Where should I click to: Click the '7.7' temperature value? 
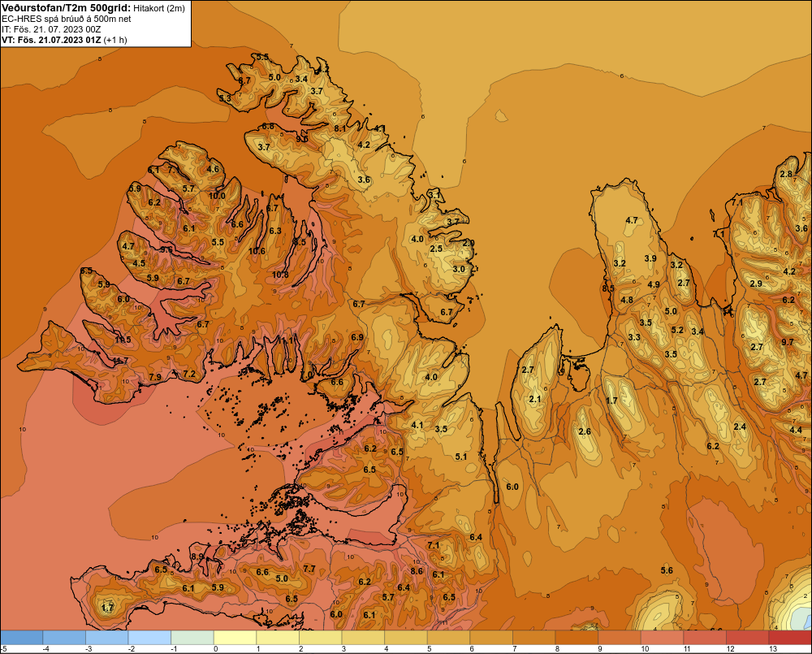(x=309, y=569)
